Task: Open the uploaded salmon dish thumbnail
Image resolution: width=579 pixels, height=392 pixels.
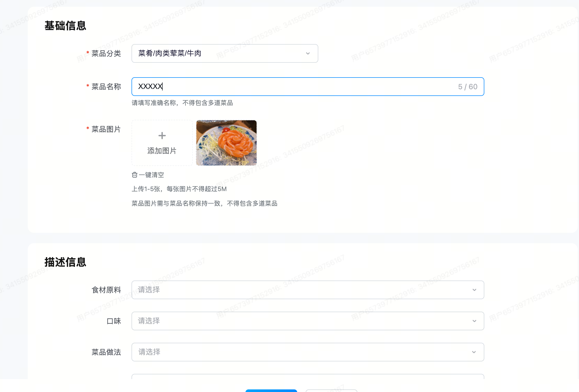Action: click(x=226, y=143)
